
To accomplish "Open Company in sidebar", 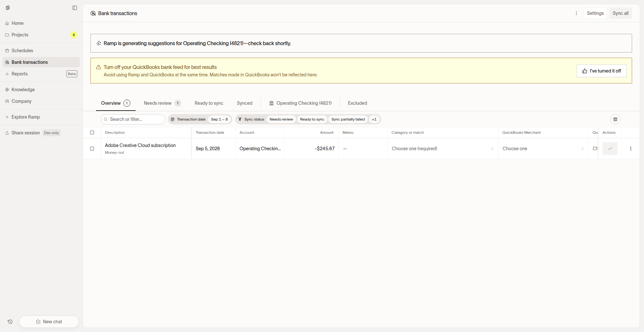I will pyautogui.click(x=41, y=101).
